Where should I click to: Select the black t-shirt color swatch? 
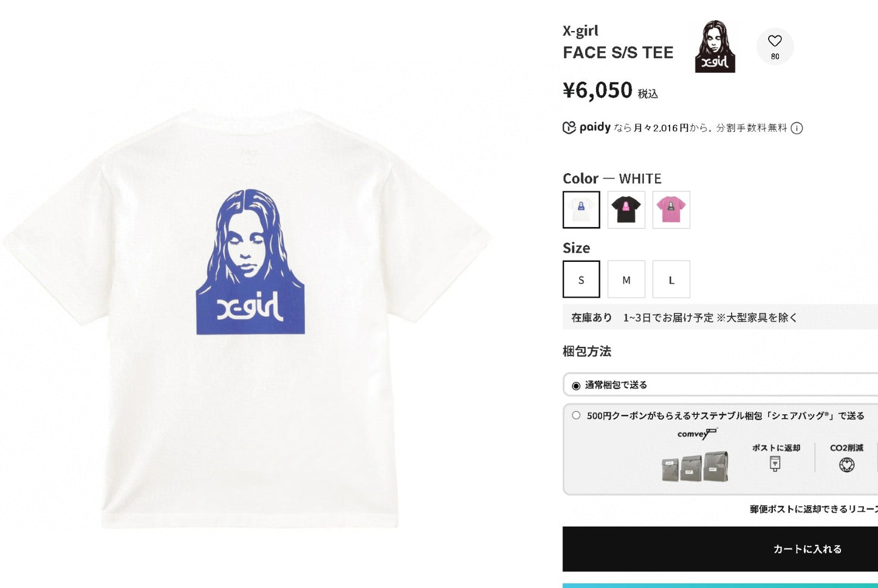pyautogui.click(x=626, y=210)
